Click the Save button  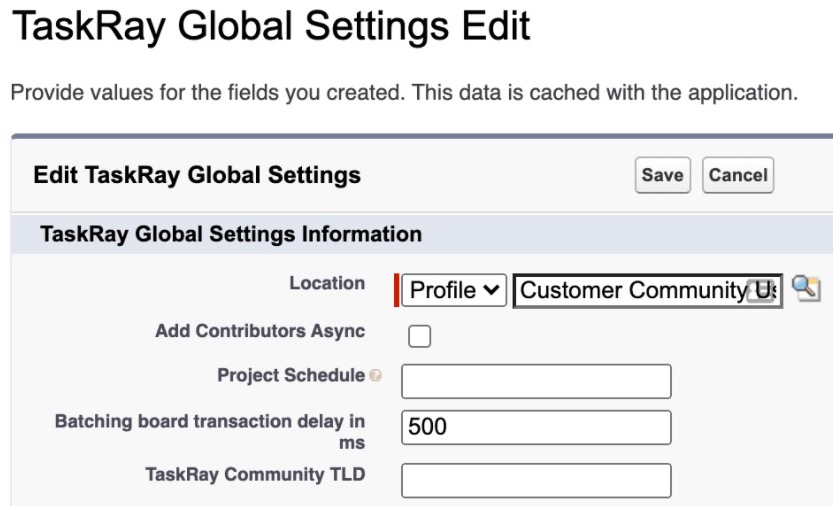662,175
